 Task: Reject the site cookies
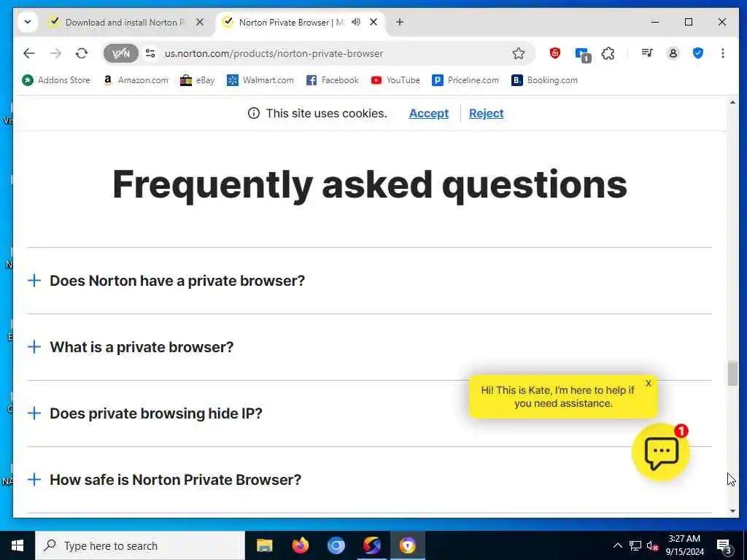pos(486,113)
